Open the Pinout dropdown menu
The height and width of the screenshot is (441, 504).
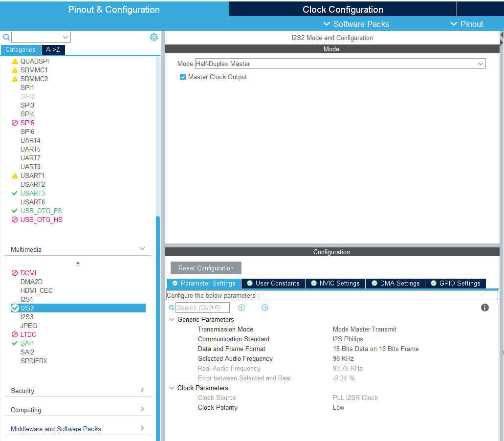coord(467,24)
